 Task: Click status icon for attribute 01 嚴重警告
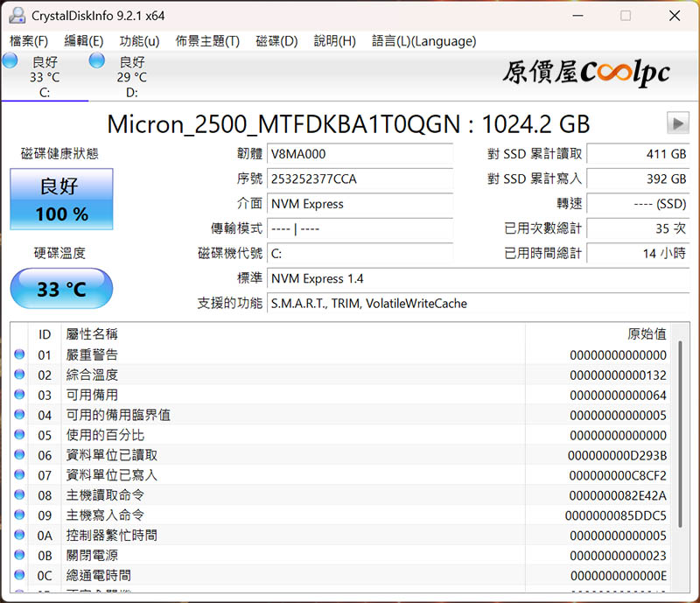coord(20,354)
